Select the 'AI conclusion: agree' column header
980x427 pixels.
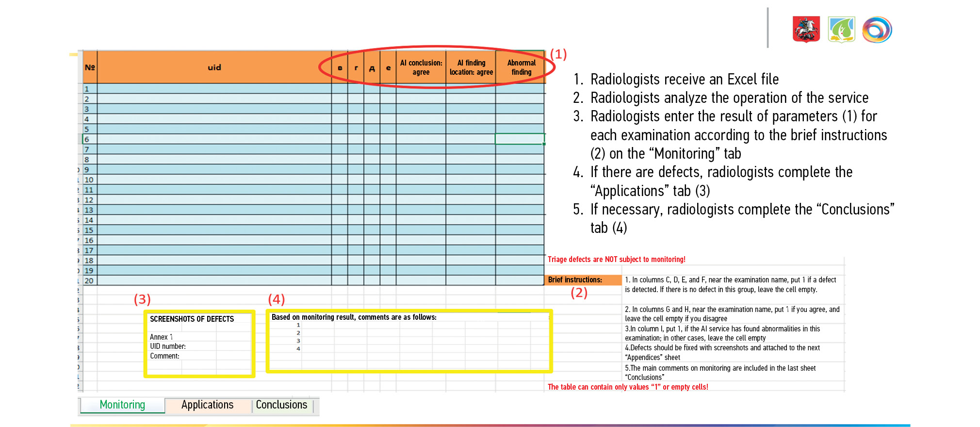click(421, 67)
